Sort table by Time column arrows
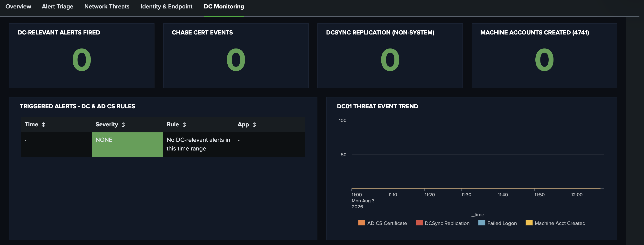644x245 pixels. 43,125
